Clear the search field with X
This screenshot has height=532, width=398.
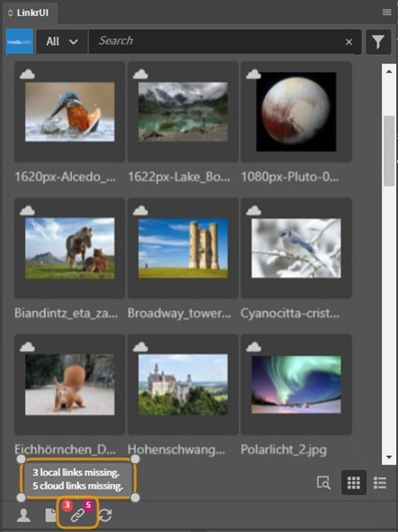(348, 42)
